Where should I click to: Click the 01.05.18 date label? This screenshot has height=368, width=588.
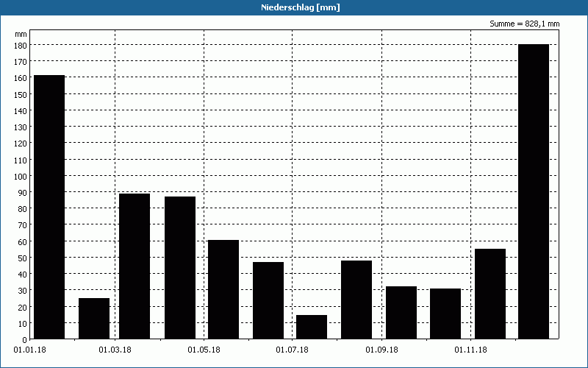tap(204, 350)
